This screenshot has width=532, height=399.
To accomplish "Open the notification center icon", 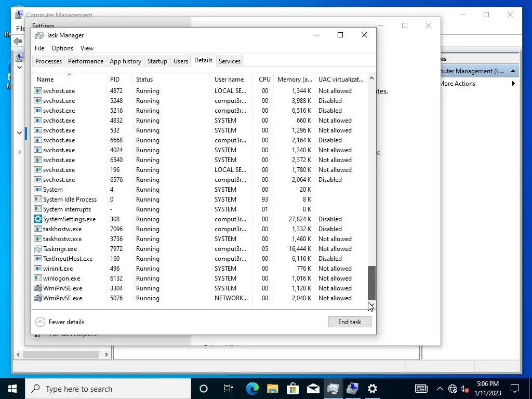I will 515,389.
